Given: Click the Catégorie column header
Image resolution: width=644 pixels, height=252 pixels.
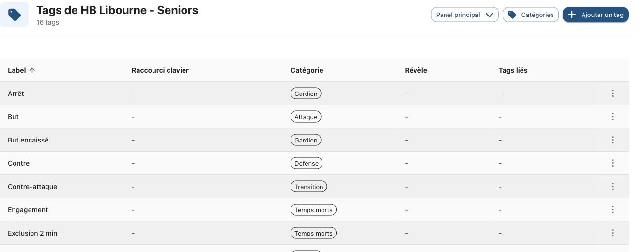Looking at the screenshot, I should point(307,70).
